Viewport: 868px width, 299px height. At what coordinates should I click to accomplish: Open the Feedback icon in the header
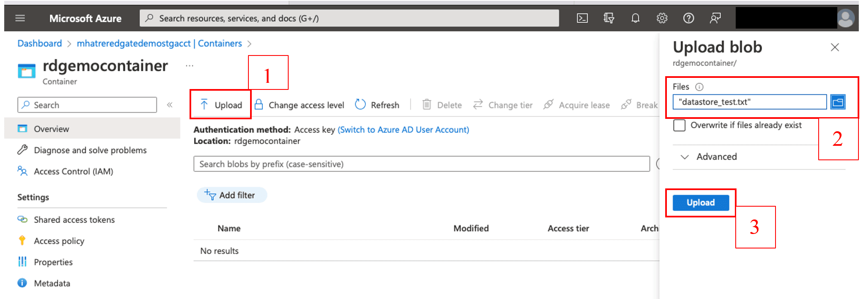[x=715, y=18]
